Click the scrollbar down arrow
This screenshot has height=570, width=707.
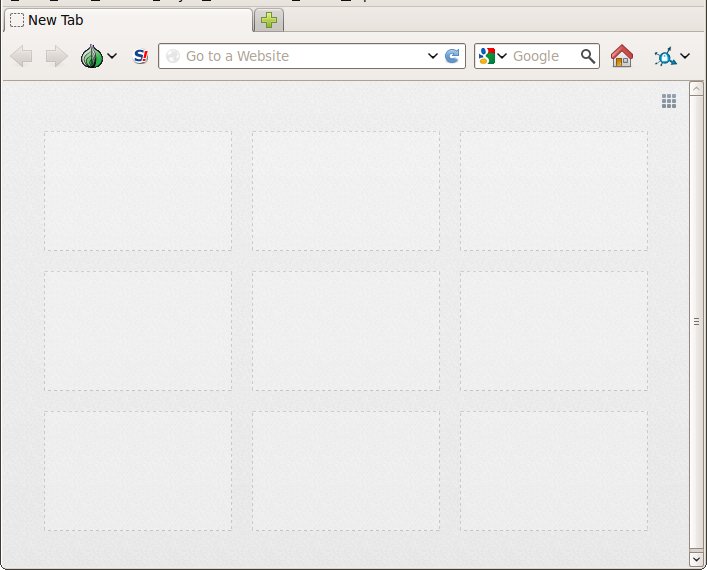tap(697, 557)
